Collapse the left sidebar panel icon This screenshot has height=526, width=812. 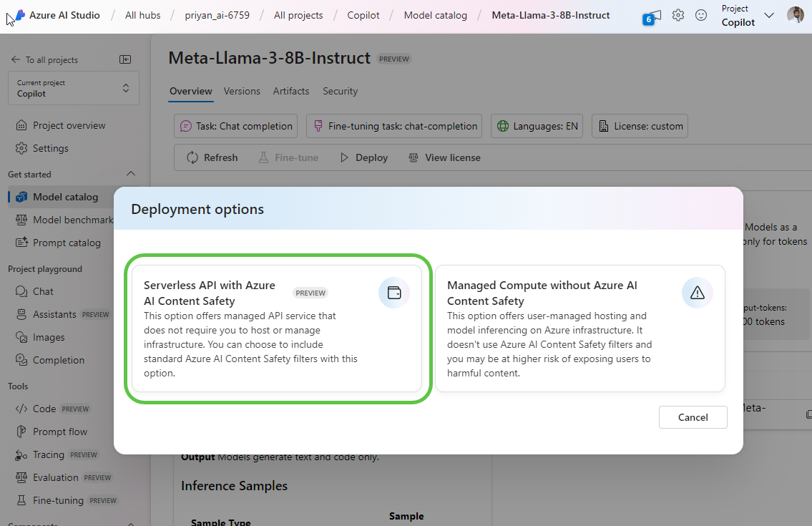coord(125,60)
